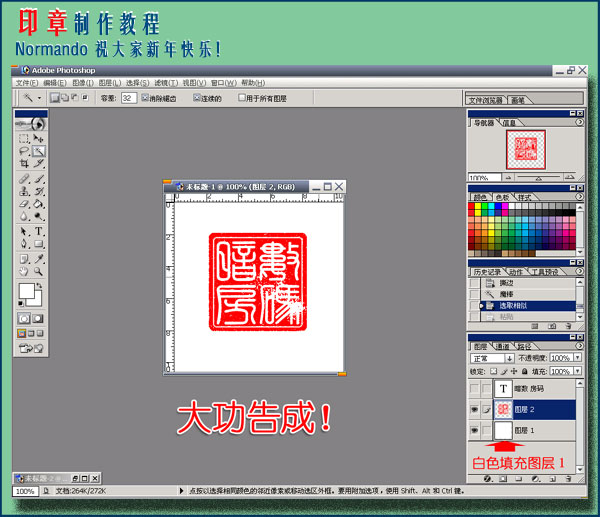
Task: Click the foreground color swatch in toolbox
Action: click(x=27, y=291)
